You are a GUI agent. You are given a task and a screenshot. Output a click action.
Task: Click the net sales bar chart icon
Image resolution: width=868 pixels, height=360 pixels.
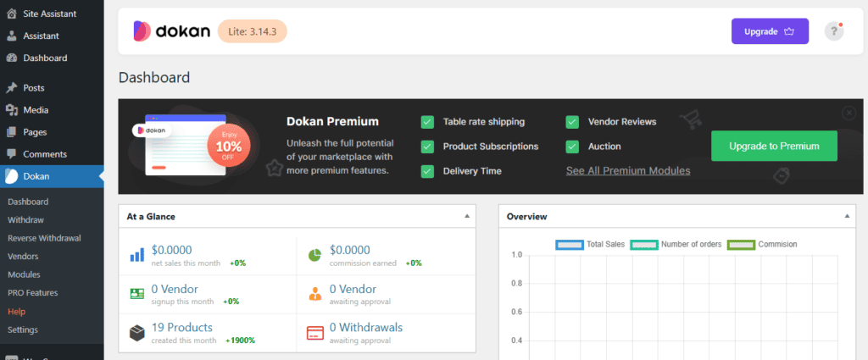click(136, 255)
